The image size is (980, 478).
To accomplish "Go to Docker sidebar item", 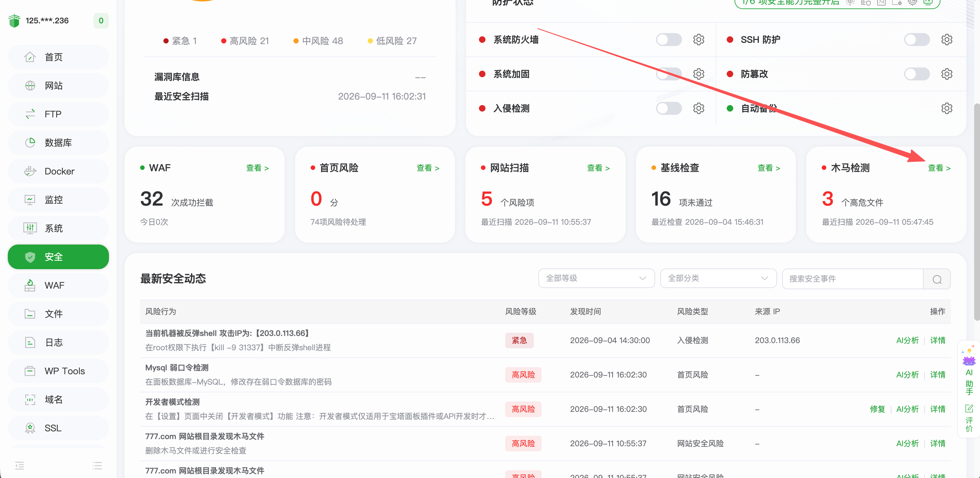I will coord(58,171).
